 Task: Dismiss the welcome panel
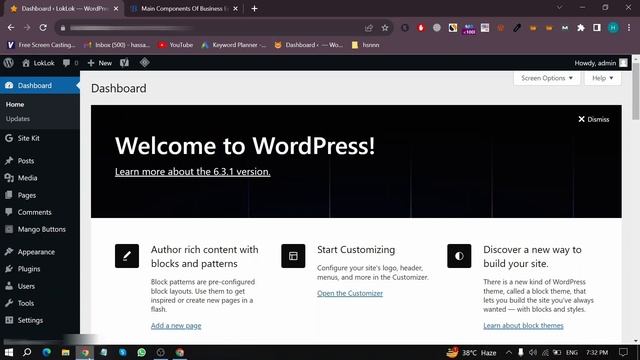coord(593,119)
